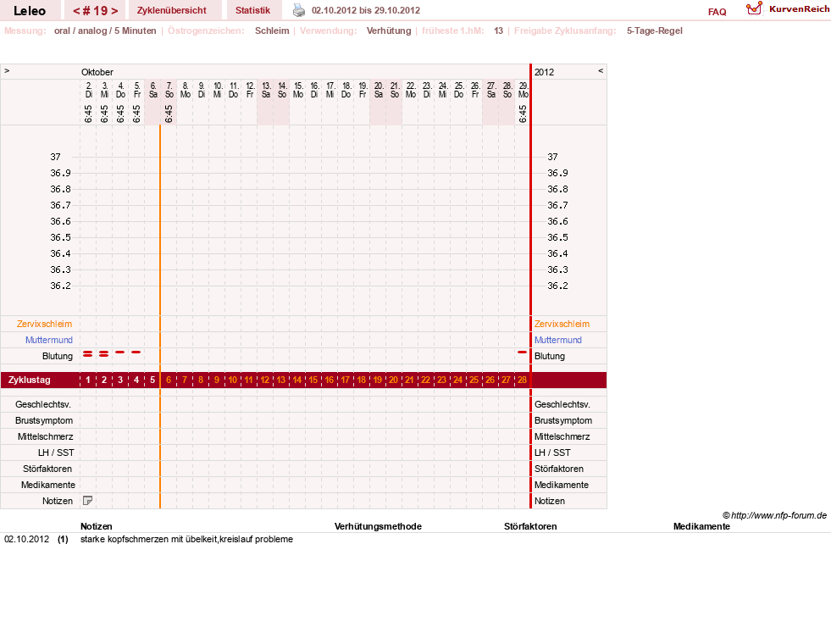This screenshot has height=644, width=831.
Task: Click the date range 02.10.2012 bis 29.10.2012
Action: (366, 10)
